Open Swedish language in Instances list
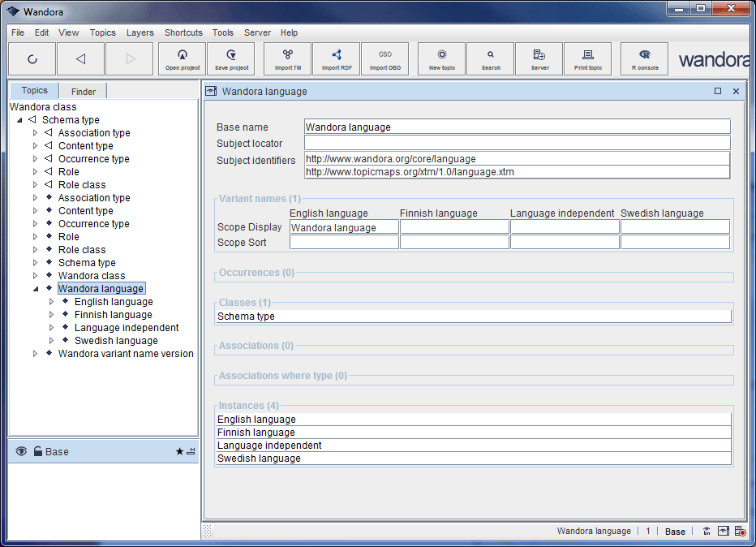The image size is (756, 547). 259,459
